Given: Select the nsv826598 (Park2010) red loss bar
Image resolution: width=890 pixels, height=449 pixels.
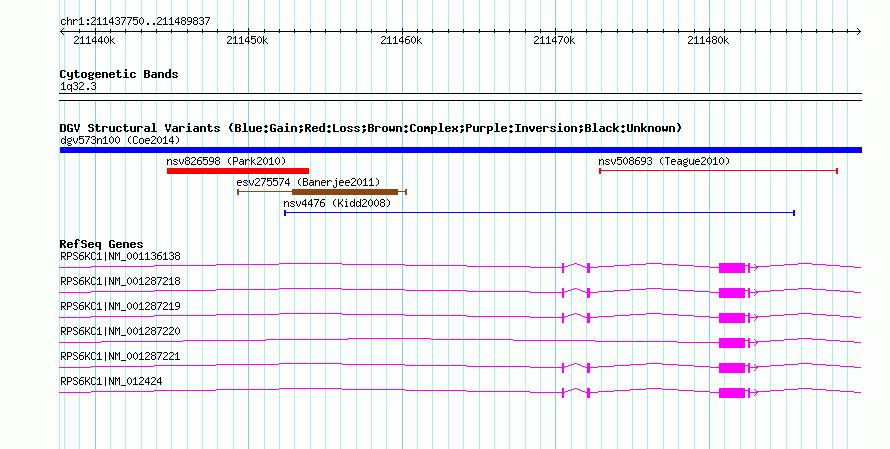Looking at the screenshot, I should point(238,171).
